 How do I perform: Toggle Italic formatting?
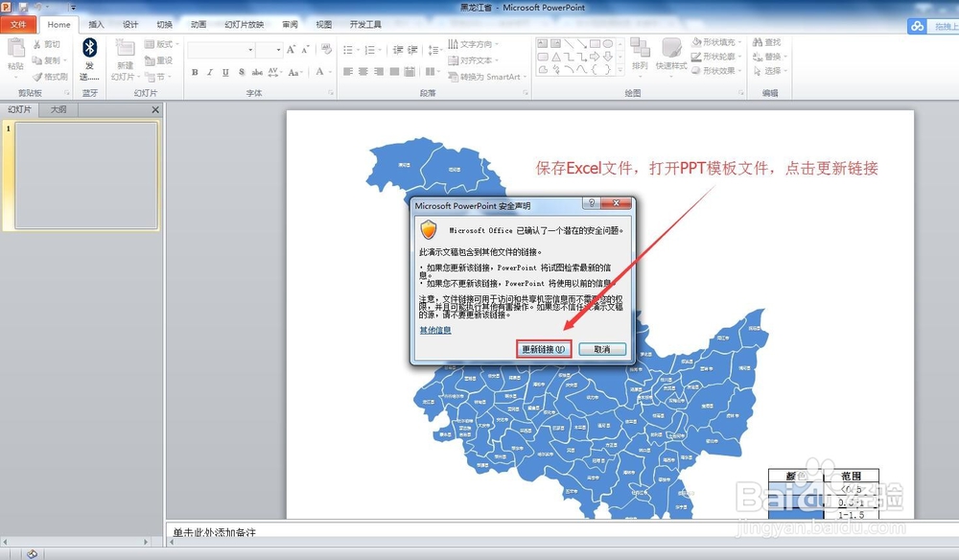[210, 72]
